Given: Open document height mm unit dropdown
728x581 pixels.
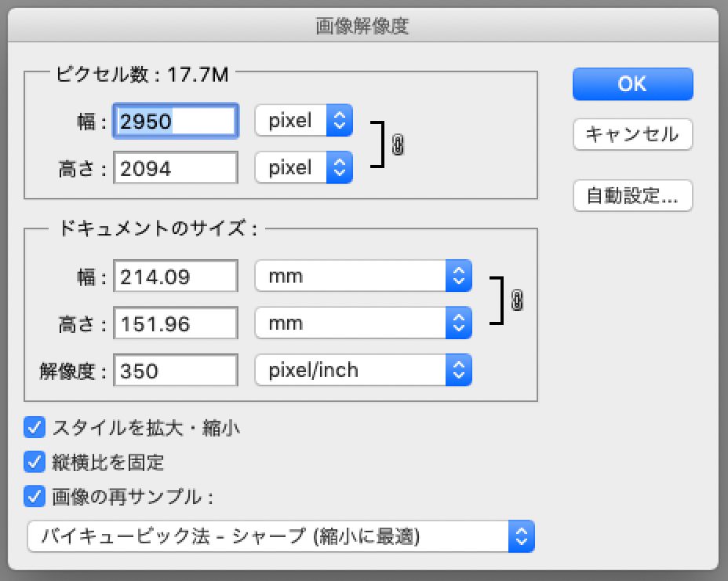Looking at the screenshot, I should pyautogui.click(x=363, y=323).
